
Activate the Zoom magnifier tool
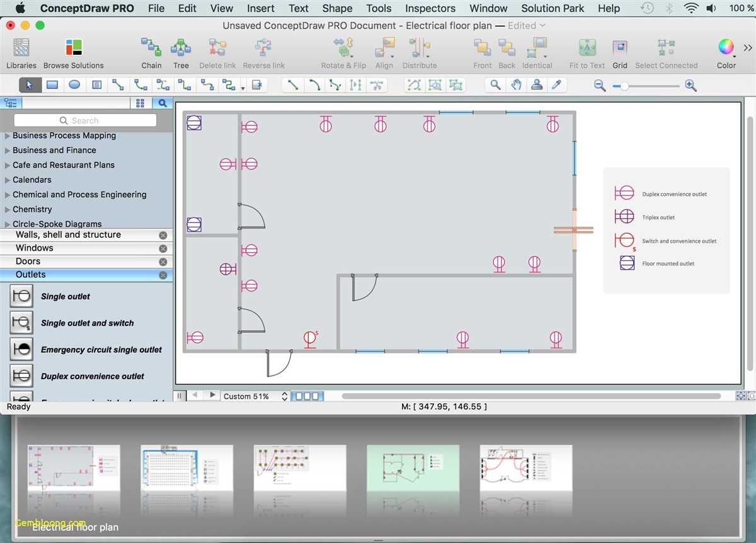495,84
